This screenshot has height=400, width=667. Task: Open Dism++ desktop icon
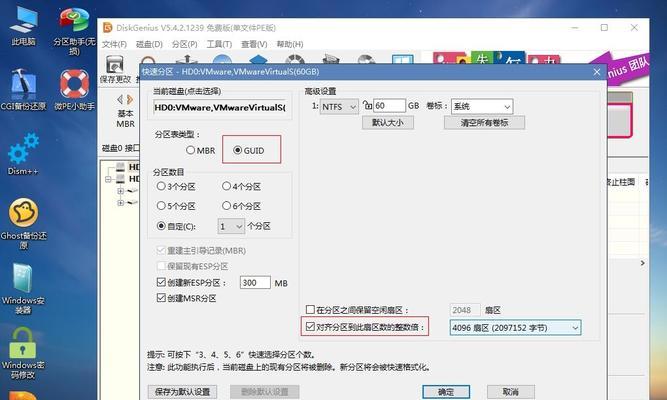point(23,154)
